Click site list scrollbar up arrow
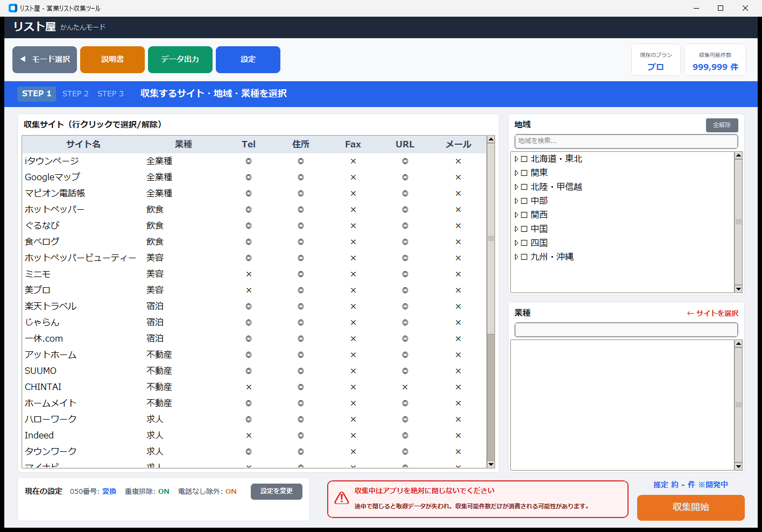The width and height of the screenshot is (762, 532). click(x=491, y=139)
